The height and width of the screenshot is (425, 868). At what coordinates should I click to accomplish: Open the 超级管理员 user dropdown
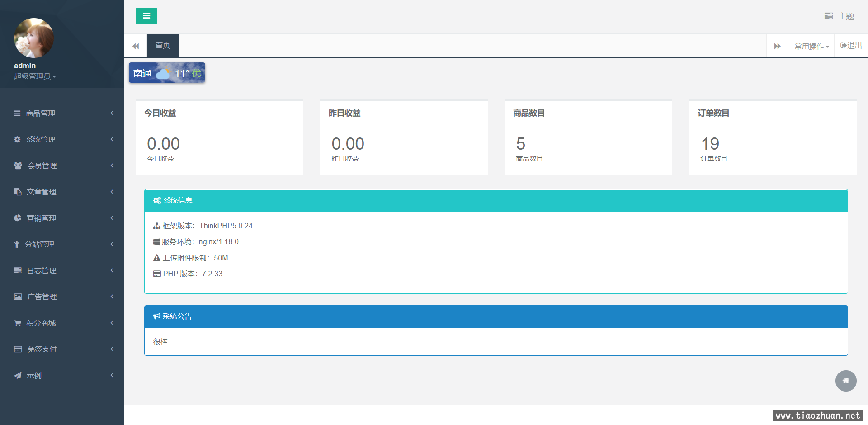click(35, 76)
